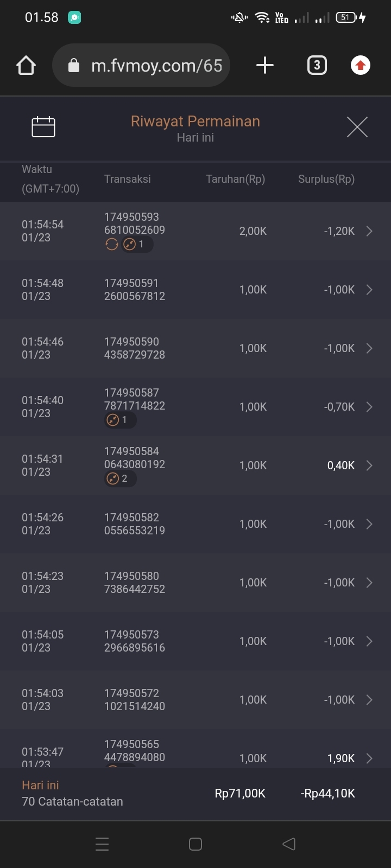Click the address bar showing m.fvmoy.com
This screenshot has height=868, width=391.
coord(156,66)
